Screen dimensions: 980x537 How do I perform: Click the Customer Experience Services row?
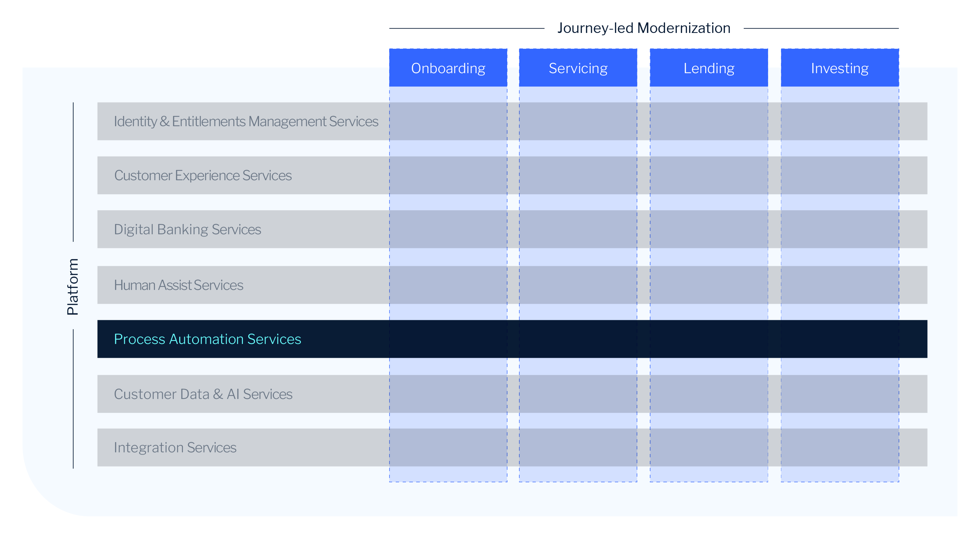(x=512, y=175)
